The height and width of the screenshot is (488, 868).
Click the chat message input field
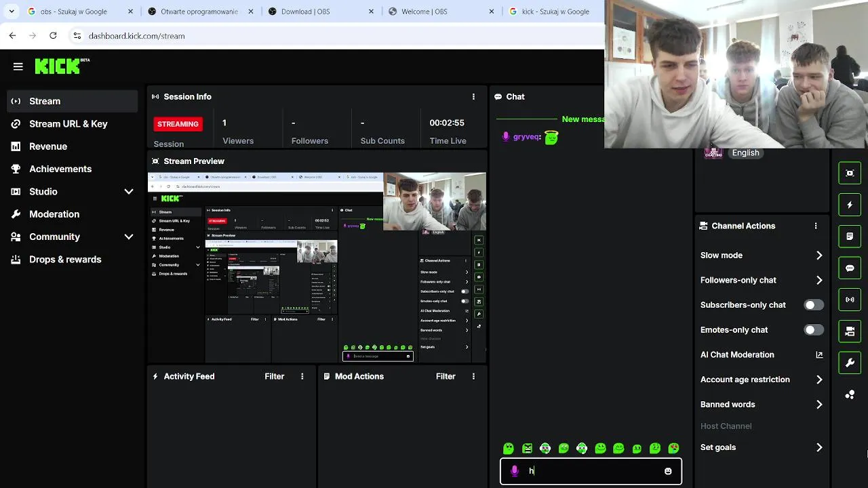(x=591, y=471)
